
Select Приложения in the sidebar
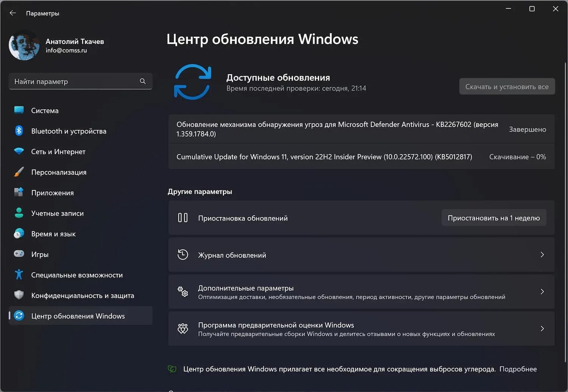coord(80,192)
